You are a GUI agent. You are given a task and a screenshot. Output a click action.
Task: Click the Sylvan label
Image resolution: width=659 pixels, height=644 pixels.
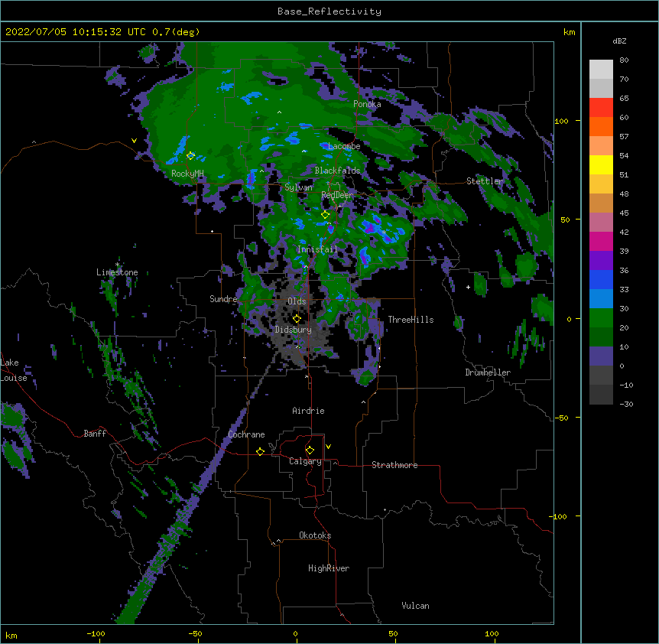(x=298, y=187)
